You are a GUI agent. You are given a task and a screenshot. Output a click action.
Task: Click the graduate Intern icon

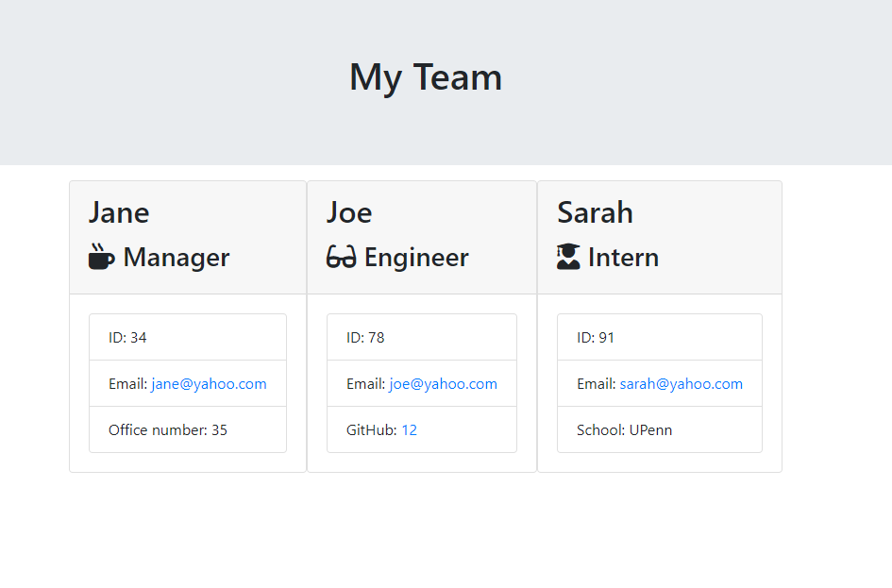pos(568,257)
